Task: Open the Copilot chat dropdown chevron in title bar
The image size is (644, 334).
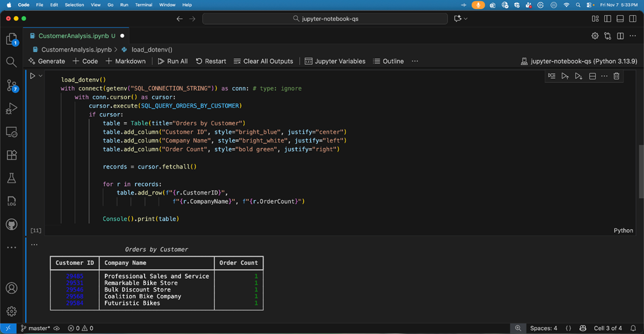Action: click(465, 19)
